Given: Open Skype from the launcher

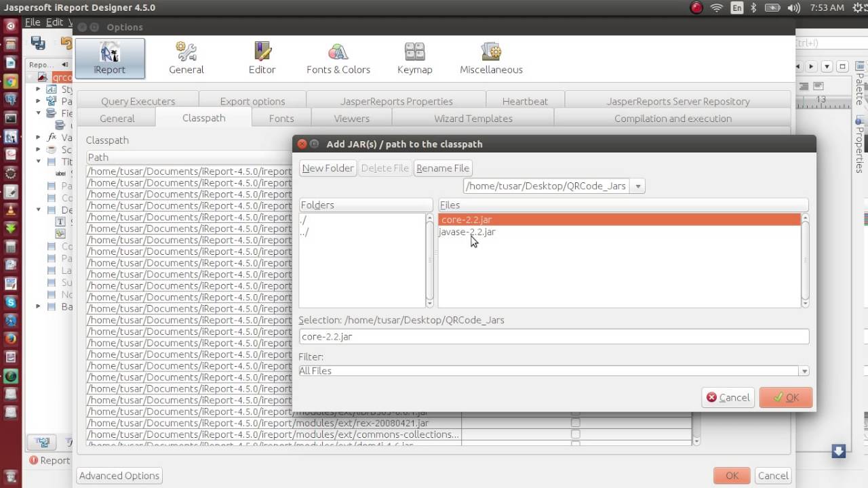Looking at the screenshot, I should click(x=10, y=302).
